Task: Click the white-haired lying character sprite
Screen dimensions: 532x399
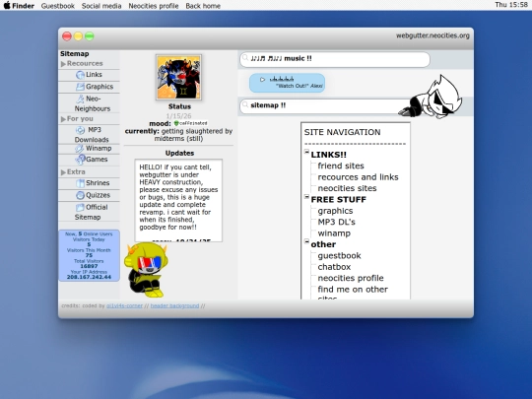Action: click(431, 97)
